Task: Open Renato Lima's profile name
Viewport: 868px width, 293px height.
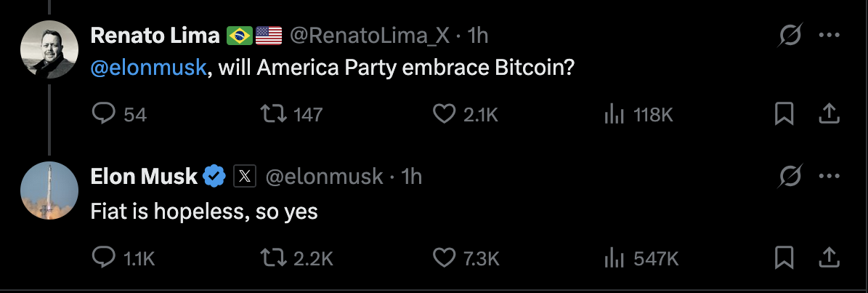Action: coord(154,35)
